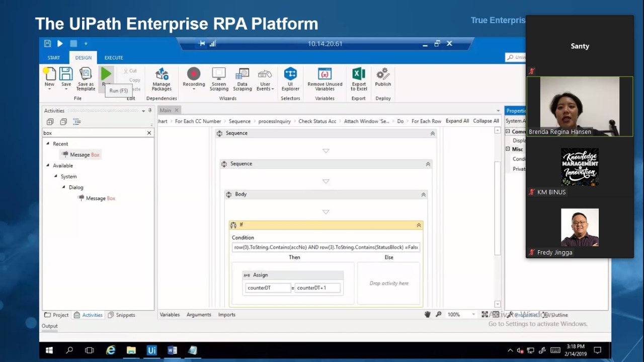This screenshot has width=644, height=362.
Task: Open the Arguments panel
Action: pyautogui.click(x=199, y=315)
